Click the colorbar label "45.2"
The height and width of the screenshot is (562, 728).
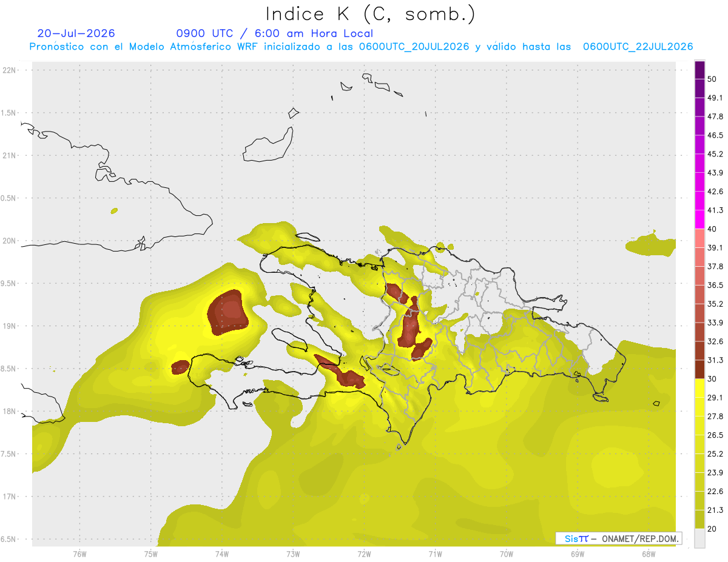coord(715,154)
